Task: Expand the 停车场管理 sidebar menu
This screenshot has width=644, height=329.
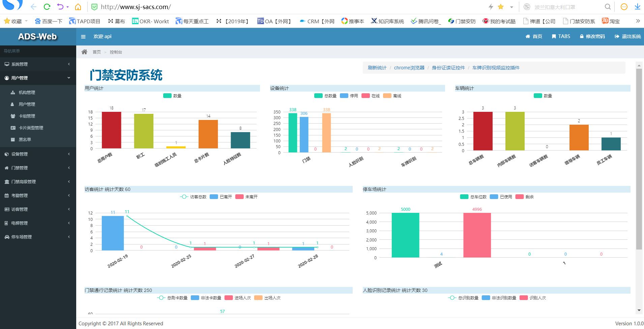Action: pos(37,237)
